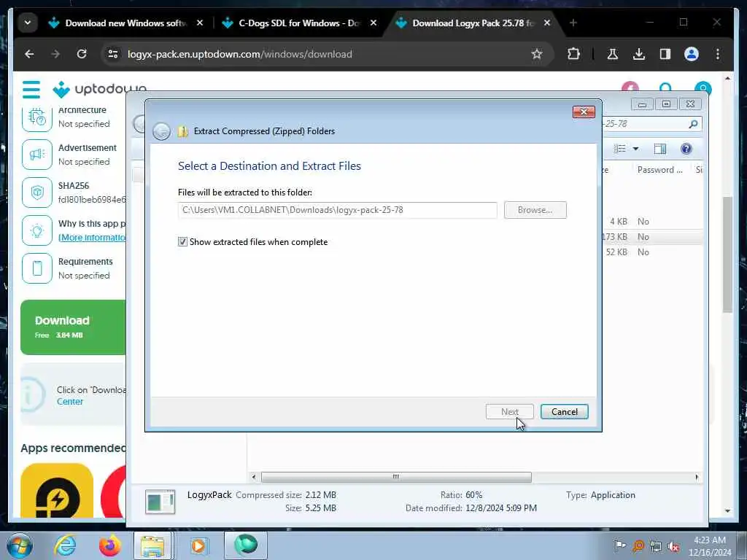The height and width of the screenshot is (560, 747).
Task: Toggle Explorer preview pane icon
Action: (659, 149)
